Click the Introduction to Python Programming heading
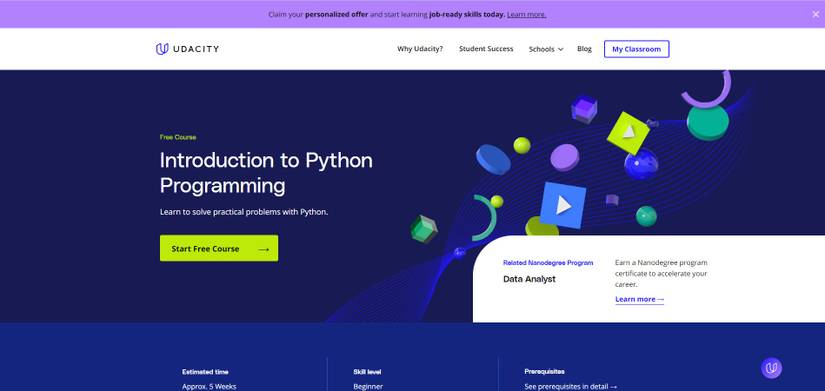Image resolution: width=825 pixels, height=391 pixels. tap(266, 173)
